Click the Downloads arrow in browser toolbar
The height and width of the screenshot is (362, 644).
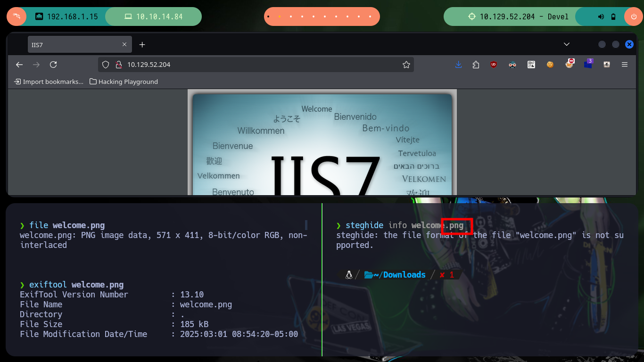(458, 65)
